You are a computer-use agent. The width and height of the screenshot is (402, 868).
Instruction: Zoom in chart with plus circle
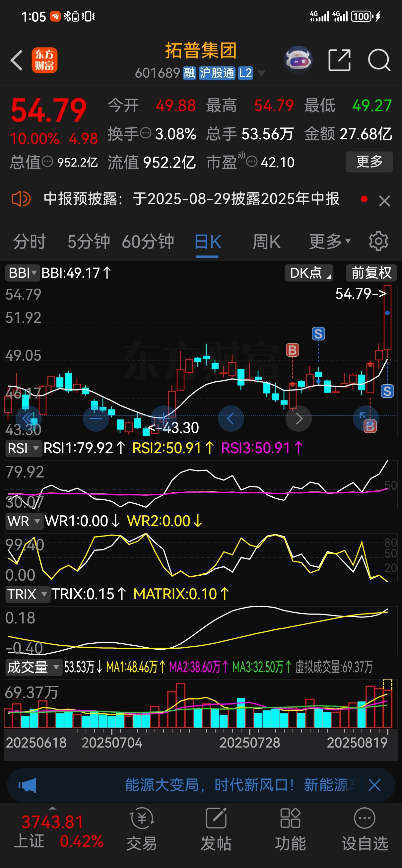click(x=164, y=418)
